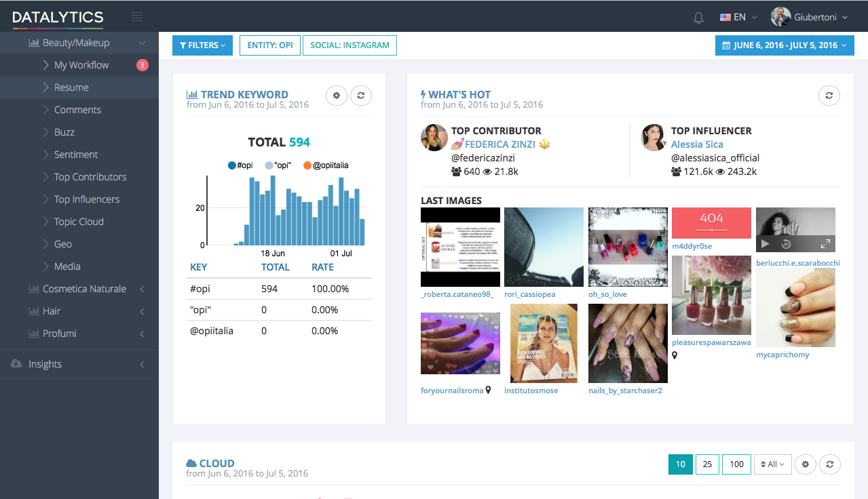This screenshot has height=499, width=868.
Task: Open nails_by_starchaser2 image thumbnail
Action: pos(628,343)
